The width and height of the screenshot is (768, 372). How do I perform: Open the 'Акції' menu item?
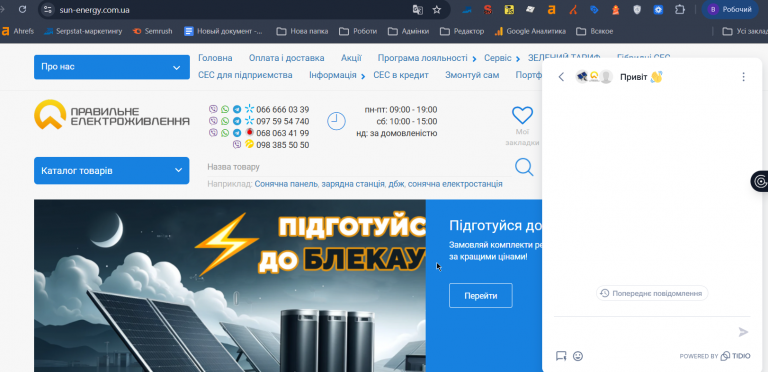pos(351,58)
